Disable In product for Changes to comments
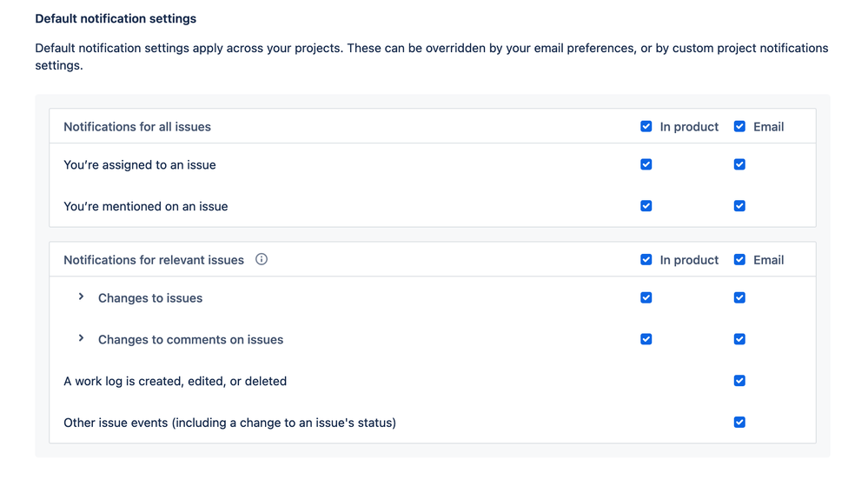 (646, 339)
